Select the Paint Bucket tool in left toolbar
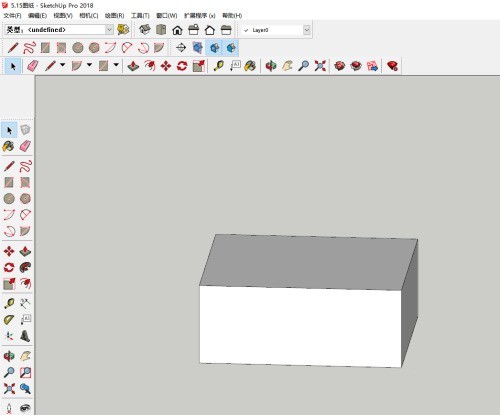 click(x=9, y=146)
